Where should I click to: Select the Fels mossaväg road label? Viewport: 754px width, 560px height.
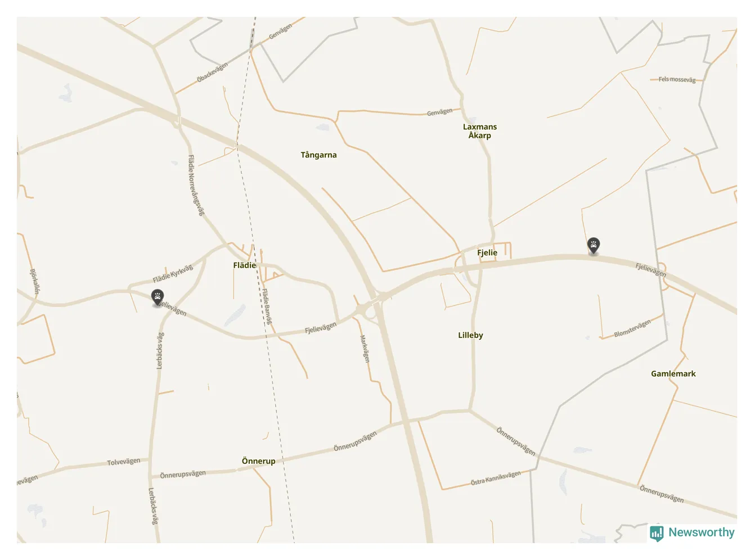(677, 80)
